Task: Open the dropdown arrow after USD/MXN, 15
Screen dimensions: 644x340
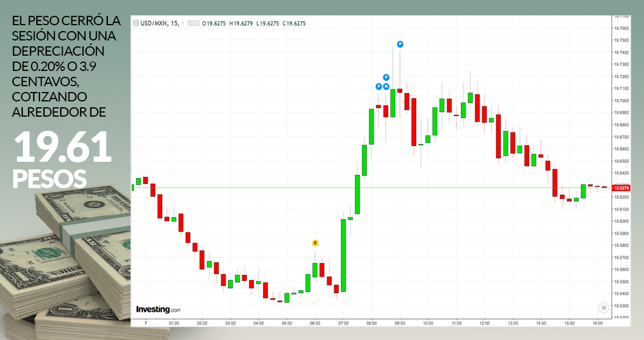Action: 183,23
